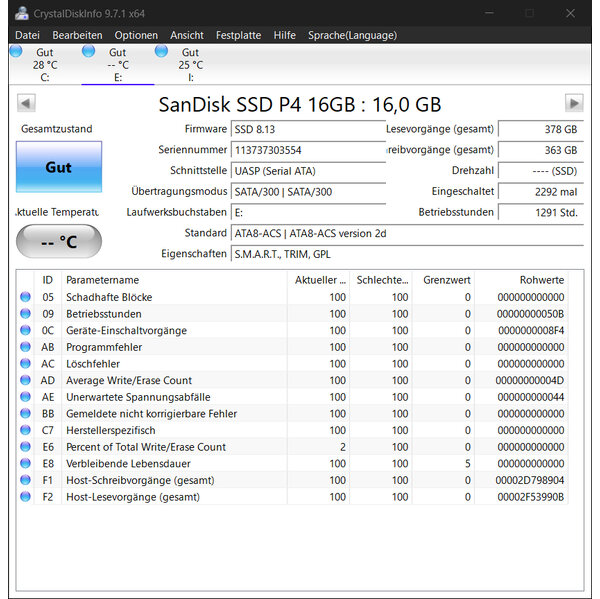Image resolution: width=600 pixels, height=599 pixels.
Task: Open the Optionen menu
Action: [x=136, y=35]
